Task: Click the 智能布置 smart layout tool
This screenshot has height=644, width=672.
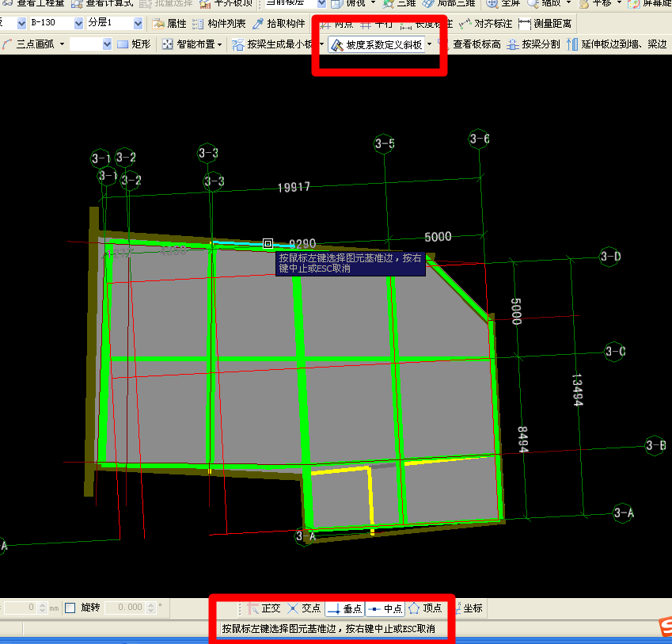Action: (x=189, y=44)
